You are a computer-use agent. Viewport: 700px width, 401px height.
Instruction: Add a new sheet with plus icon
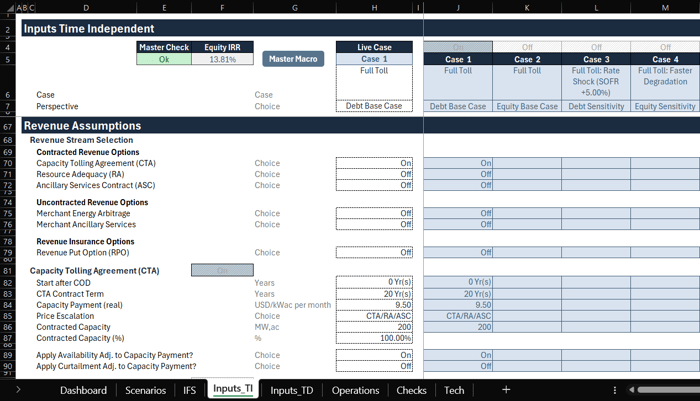[x=506, y=389]
